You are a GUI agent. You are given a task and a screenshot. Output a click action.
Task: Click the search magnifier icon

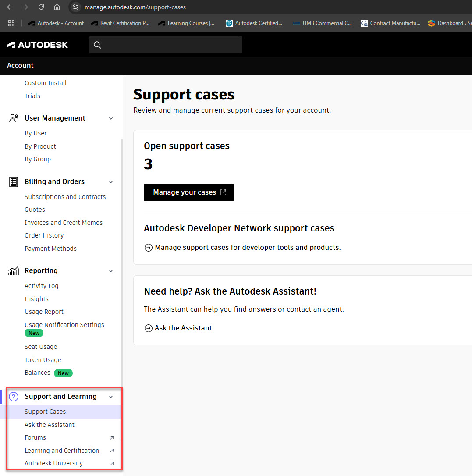coord(97,45)
